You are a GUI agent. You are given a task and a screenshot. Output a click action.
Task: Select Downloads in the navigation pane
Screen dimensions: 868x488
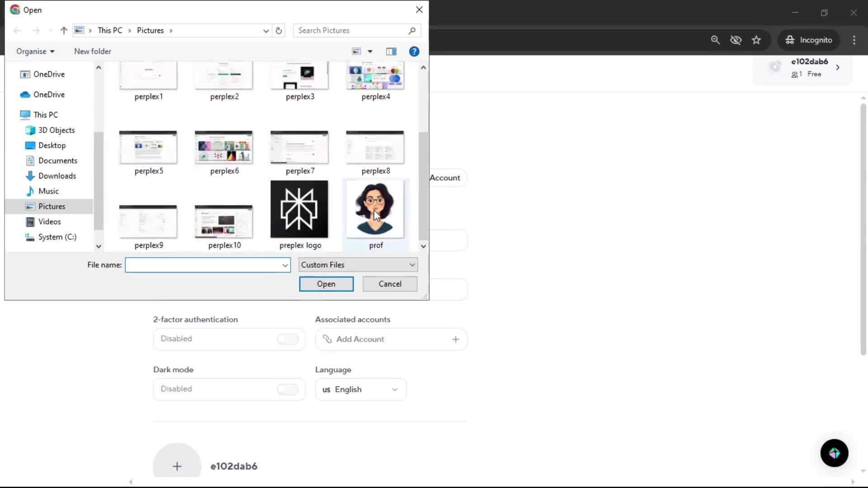click(57, 176)
